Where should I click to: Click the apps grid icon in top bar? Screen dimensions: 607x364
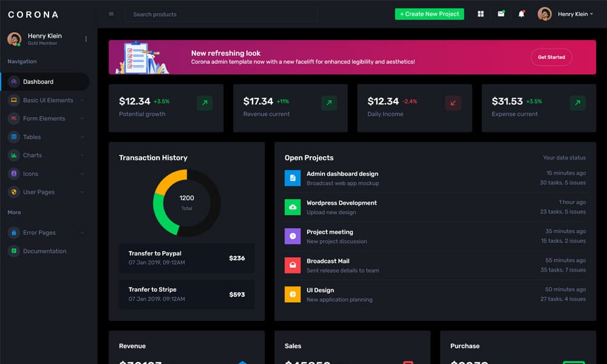tap(480, 13)
